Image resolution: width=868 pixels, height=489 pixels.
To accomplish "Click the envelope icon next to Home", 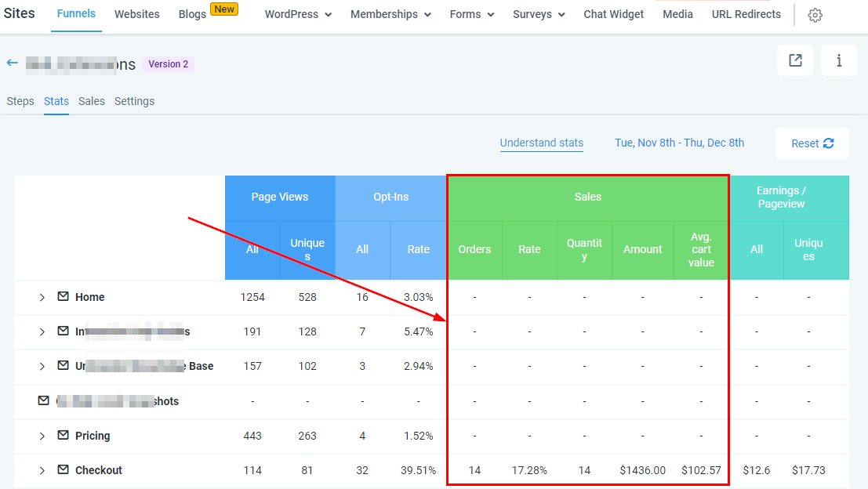I will [x=63, y=297].
